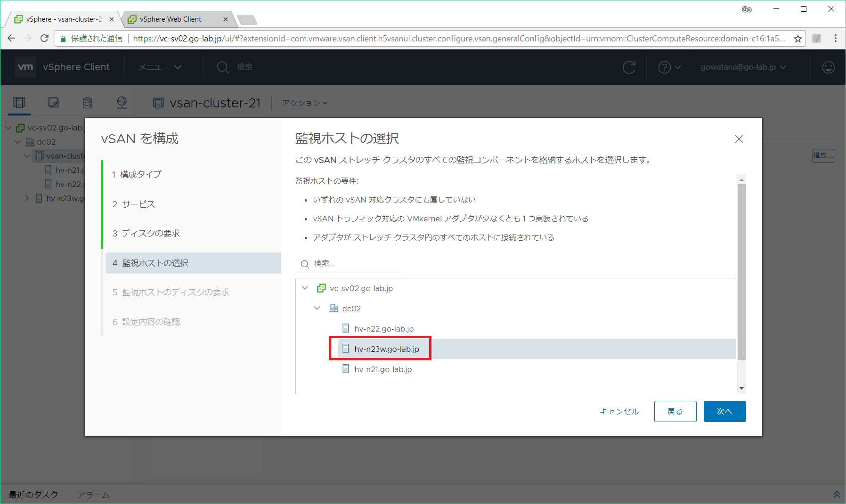The width and height of the screenshot is (846, 504).
Task: Collapse vc-sv02.go-lab.jp in navigator tree
Action: pyautogui.click(x=8, y=128)
